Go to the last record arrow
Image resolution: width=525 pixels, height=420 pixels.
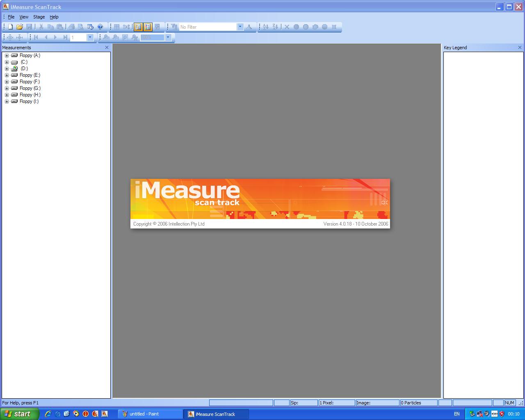click(65, 37)
